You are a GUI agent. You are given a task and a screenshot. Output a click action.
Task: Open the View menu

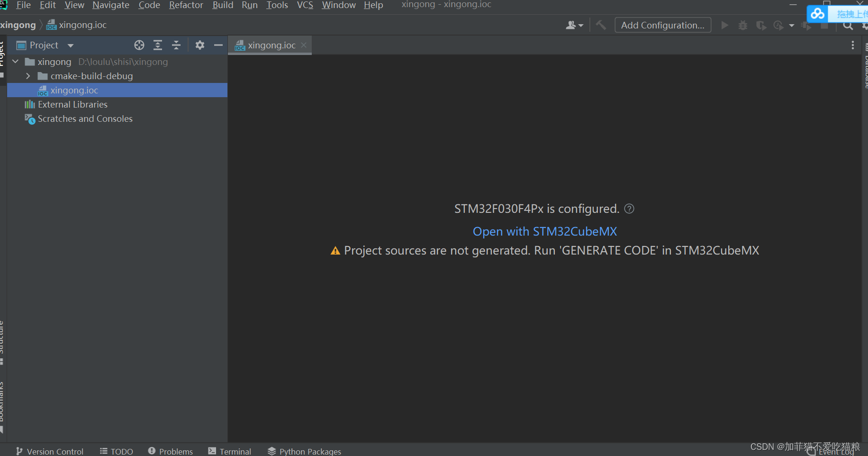tap(74, 5)
